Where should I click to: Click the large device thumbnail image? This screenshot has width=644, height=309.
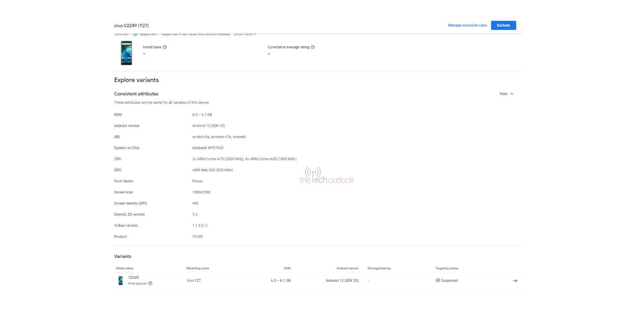pyautogui.click(x=126, y=53)
